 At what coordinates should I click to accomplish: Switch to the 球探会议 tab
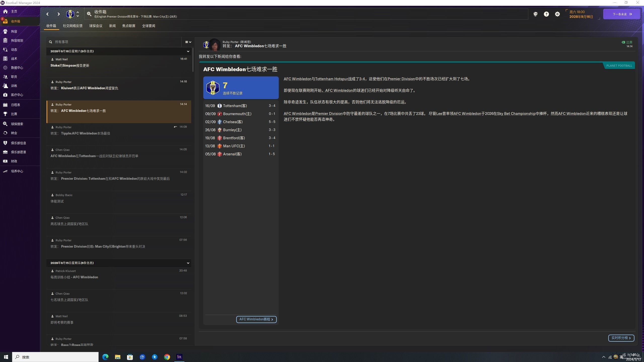click(x=96, y=26)
